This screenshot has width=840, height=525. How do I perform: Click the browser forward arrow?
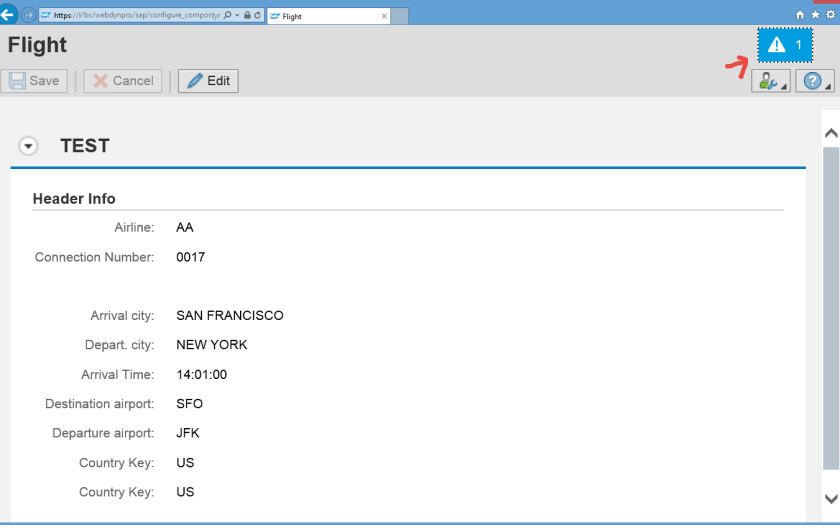pos(28,15)
